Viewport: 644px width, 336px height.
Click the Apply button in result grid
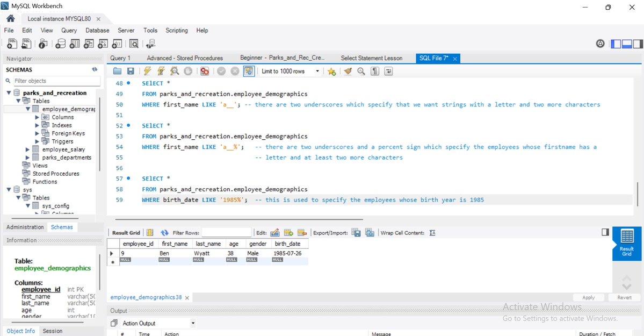(589, 297)
